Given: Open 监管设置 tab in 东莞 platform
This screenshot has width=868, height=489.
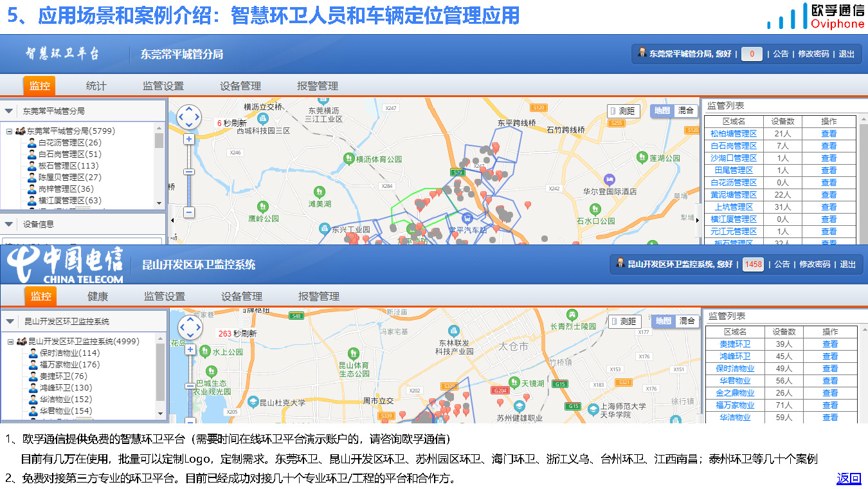Looking at the screenshot, I should coord(163,86).
